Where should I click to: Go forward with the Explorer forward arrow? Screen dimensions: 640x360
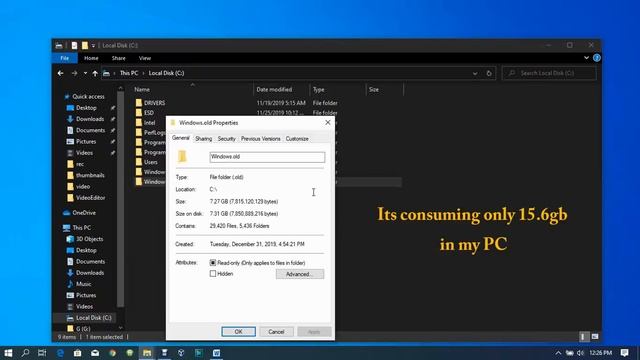click(x=74, y=73)
